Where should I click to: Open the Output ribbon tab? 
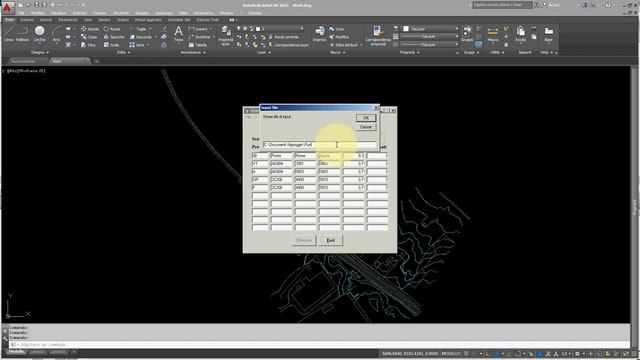[122, 20]
